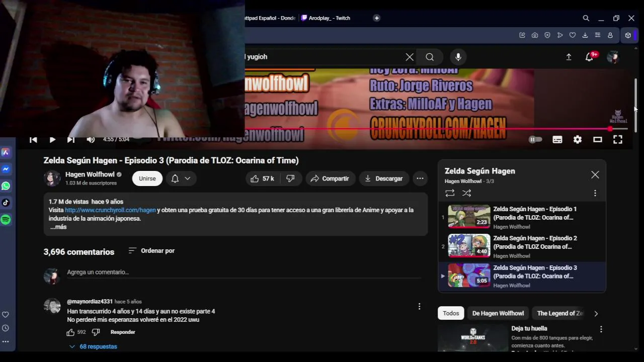
Task: Open options menu for maynordiaz4331 comment
Action: [x=419, y=306]
